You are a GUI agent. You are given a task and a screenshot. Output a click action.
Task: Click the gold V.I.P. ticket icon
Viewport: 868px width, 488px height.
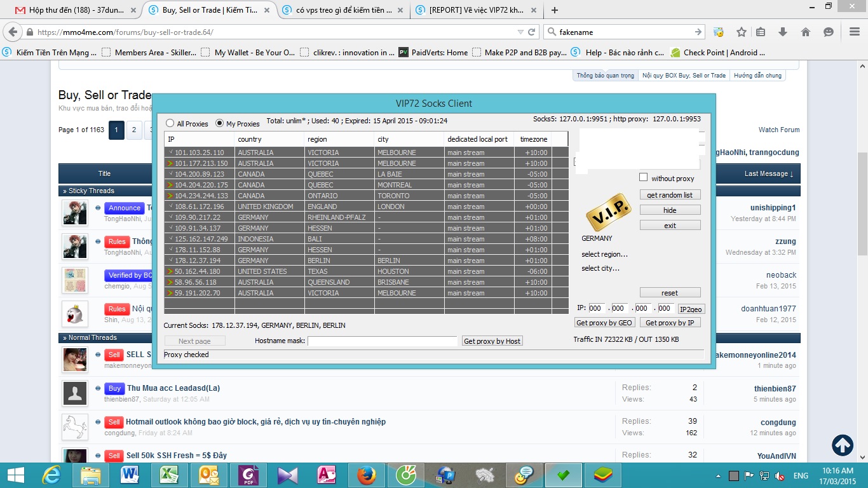tap(607, 213)
